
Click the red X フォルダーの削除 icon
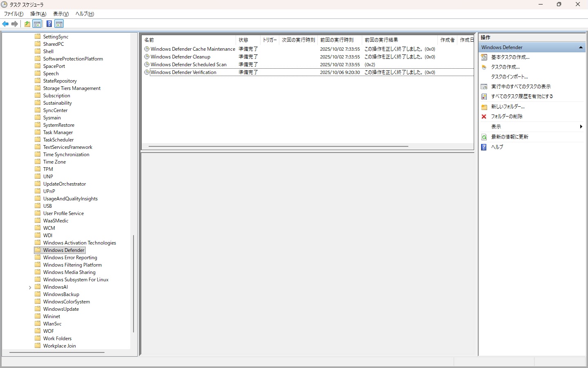click(484, 117)
